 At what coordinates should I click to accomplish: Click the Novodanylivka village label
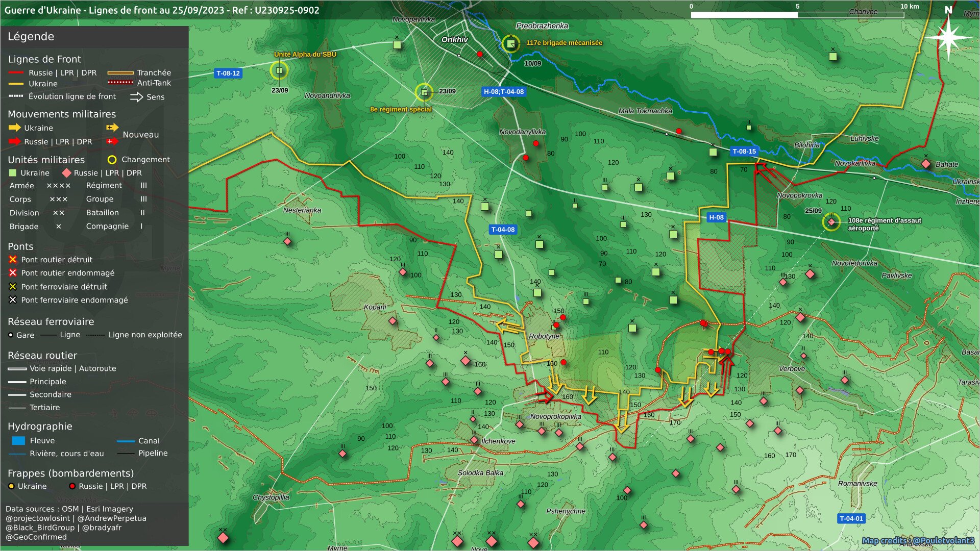(x=523, y=132)
